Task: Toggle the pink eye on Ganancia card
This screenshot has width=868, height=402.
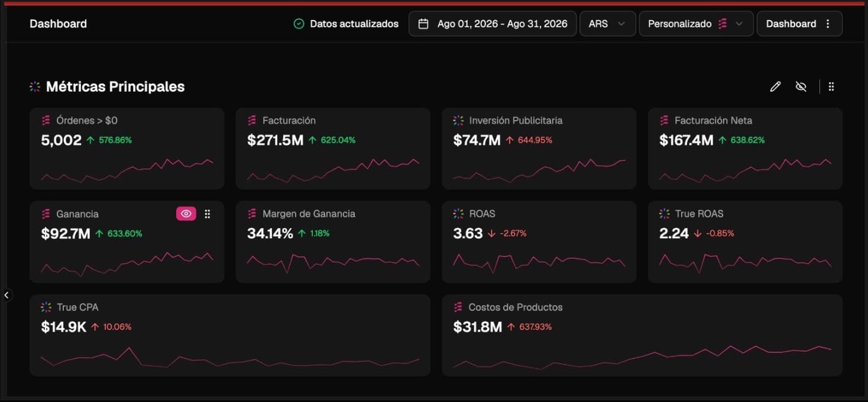Action: [x=186, y=214]
